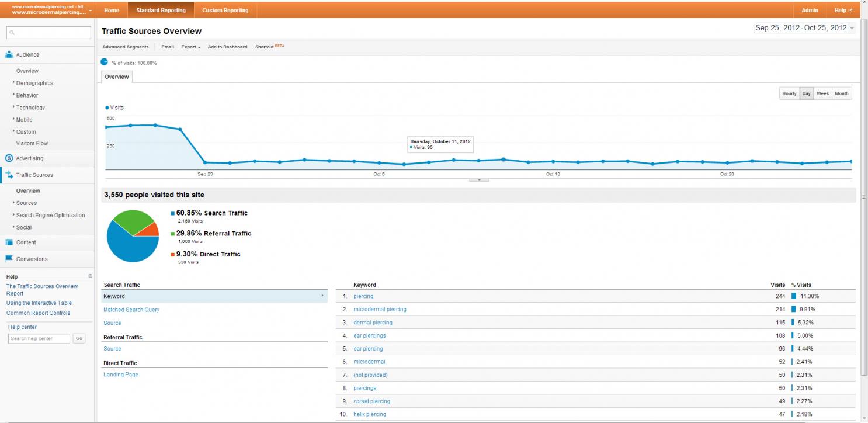Expand Demographics in the sidebar
This screenshot has width=868, height=423.
point(34,83)
